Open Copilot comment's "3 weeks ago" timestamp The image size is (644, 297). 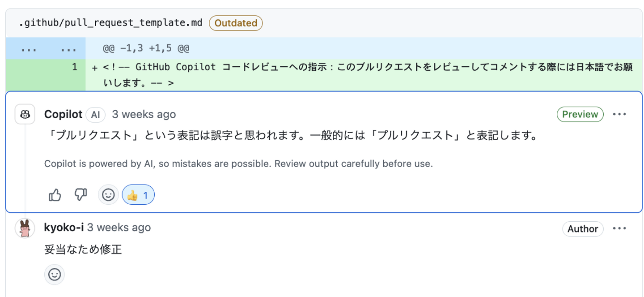[144, 115]
